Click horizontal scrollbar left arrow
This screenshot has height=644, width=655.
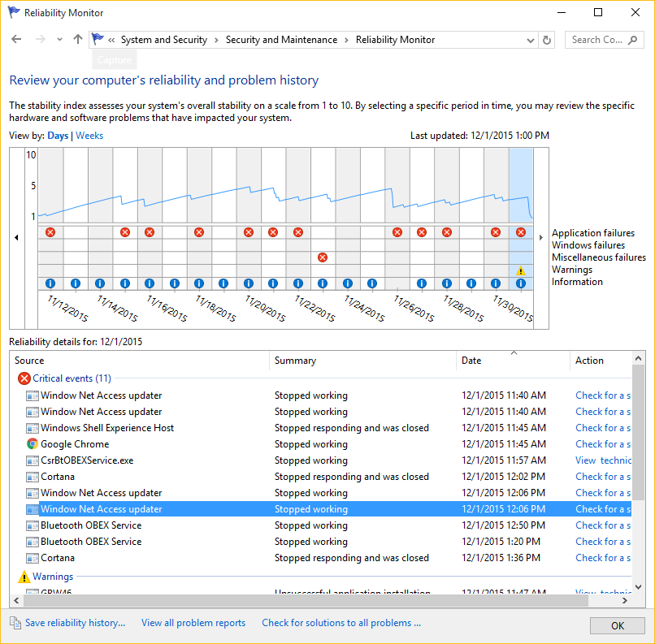(x=16, y=601)
